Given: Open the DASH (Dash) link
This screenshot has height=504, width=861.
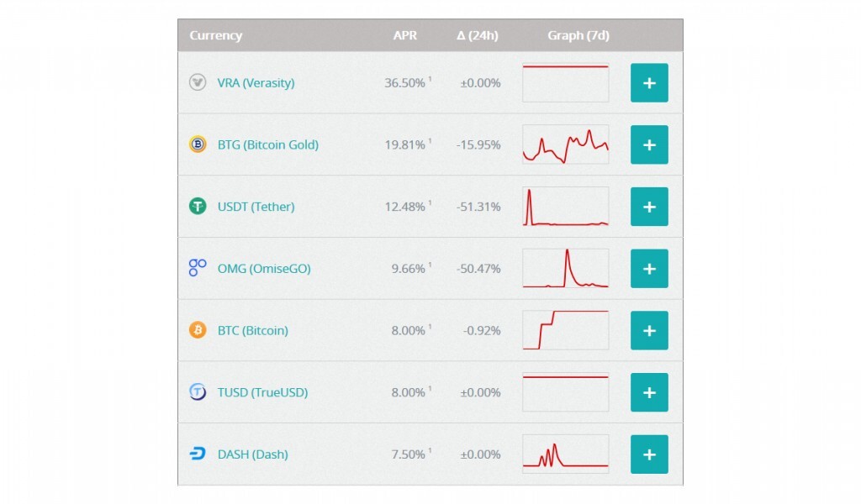Looking at the screenshot, I should coord(252,454).
